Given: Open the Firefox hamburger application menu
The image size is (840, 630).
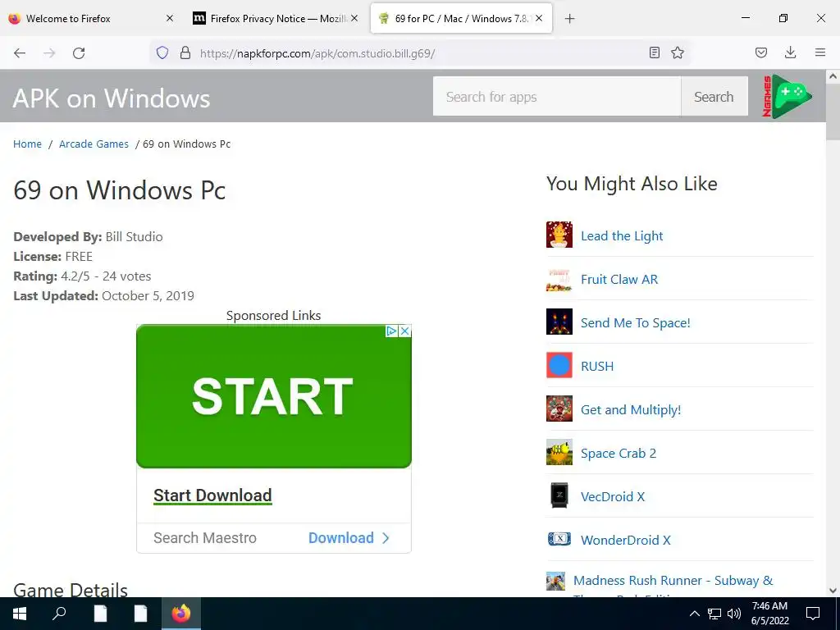Looking at the screenshot, I should pyautogui.click(x=820, y=52).
